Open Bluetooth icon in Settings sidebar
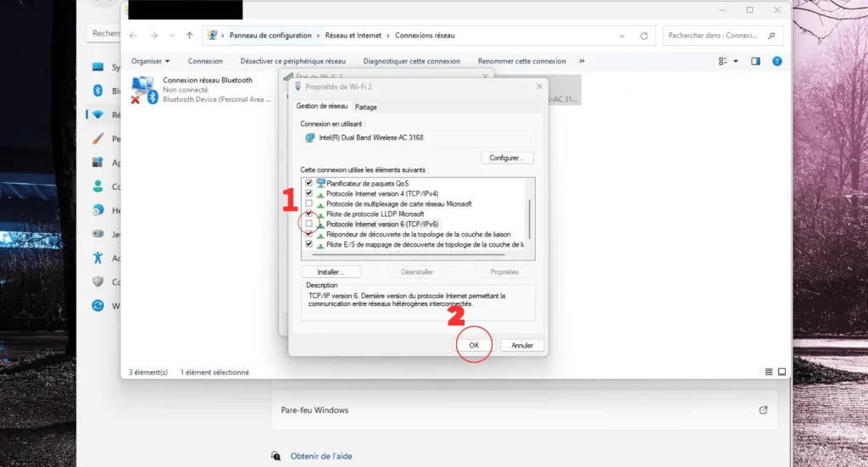868x467 pixels. [x=98, y=91]
